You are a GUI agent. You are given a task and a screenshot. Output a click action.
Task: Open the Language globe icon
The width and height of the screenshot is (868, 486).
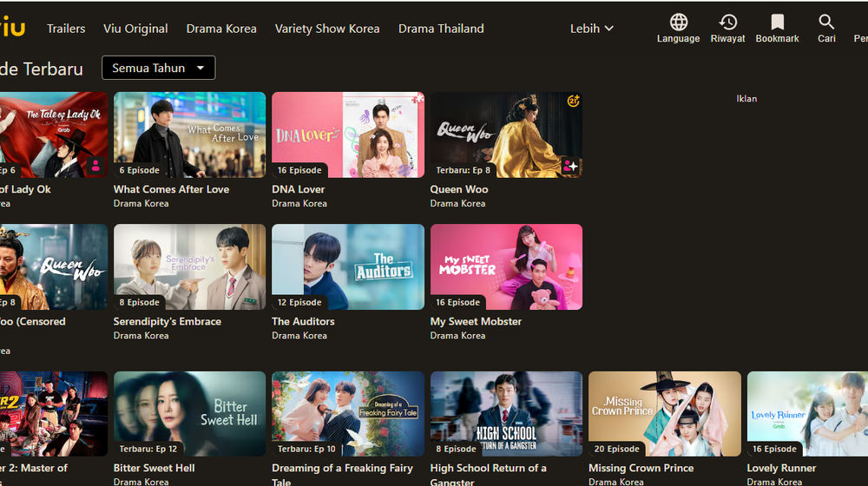click(678, 23)
